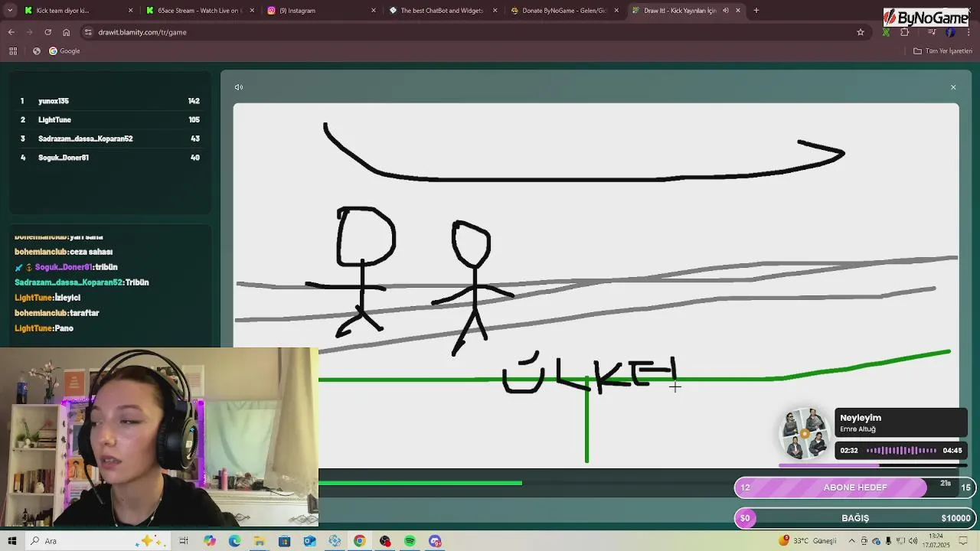
Task: Select LightTune leaderboard row
Action: point(109,120)
